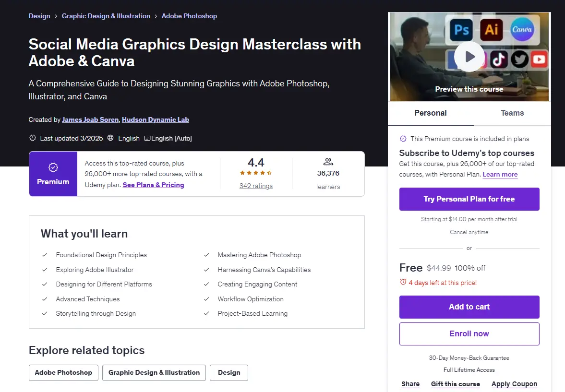Click the Premium badge checkmark icon
Image resolution: width=565 pixels, height=392 pixels.
pyautogui.click(x=53, y=167)
